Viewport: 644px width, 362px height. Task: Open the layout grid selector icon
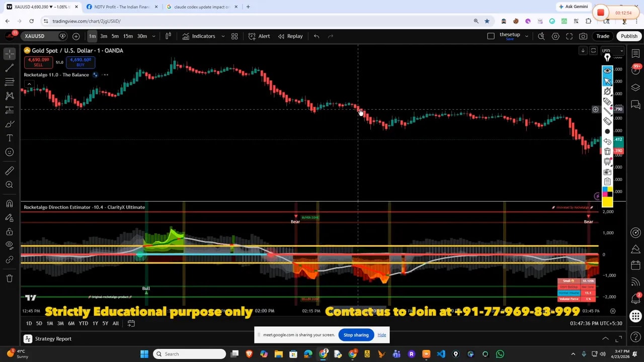[234, 36]
